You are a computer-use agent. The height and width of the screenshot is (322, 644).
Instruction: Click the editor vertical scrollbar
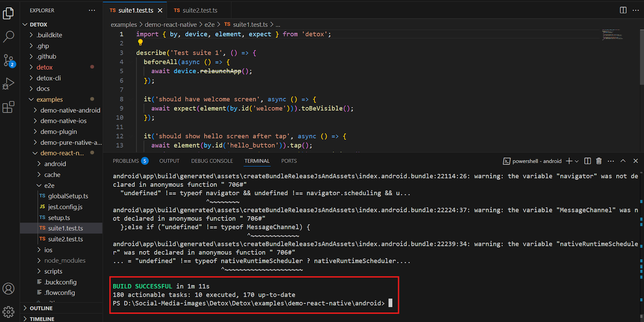[x=642, y=57]
